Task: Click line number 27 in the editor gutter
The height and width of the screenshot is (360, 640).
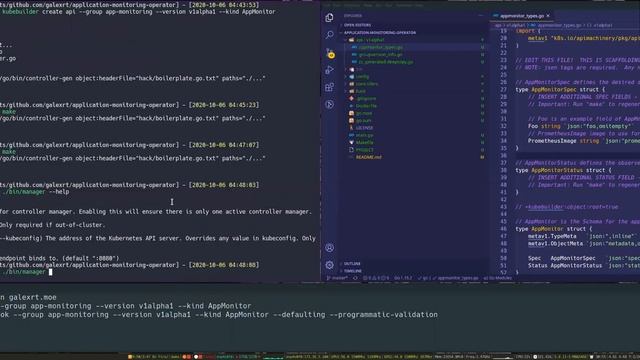Action: (x=503, y=89)
